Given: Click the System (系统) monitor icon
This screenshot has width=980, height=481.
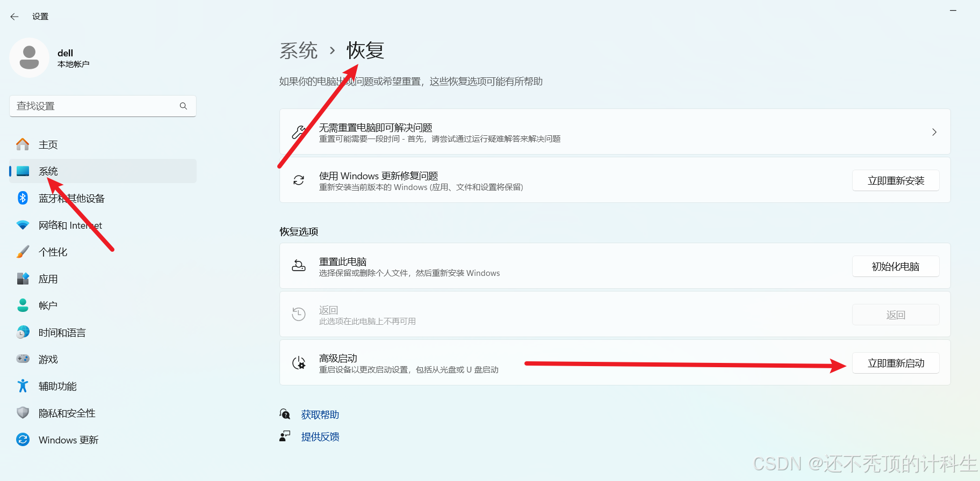Looking at the screenshot, I should pos(23,171).
